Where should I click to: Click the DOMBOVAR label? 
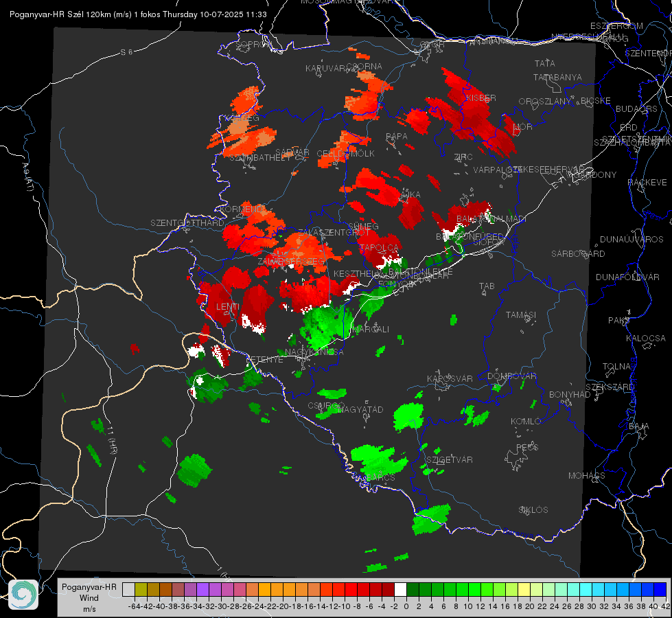(511, 376)
